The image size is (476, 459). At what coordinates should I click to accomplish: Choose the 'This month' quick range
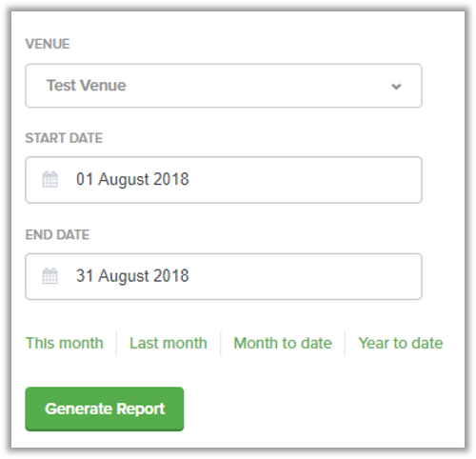(65, 343)
